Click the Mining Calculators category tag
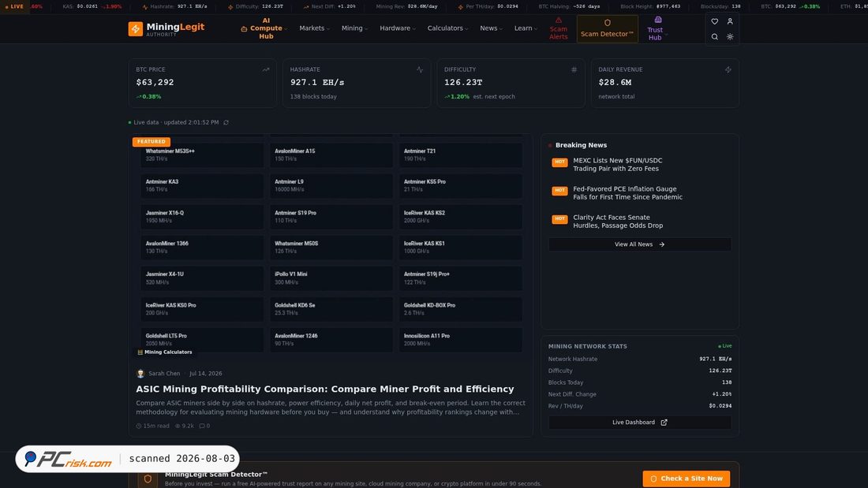Screen dimensions: 868x488 pyautogui.click(x=164, y=352)
